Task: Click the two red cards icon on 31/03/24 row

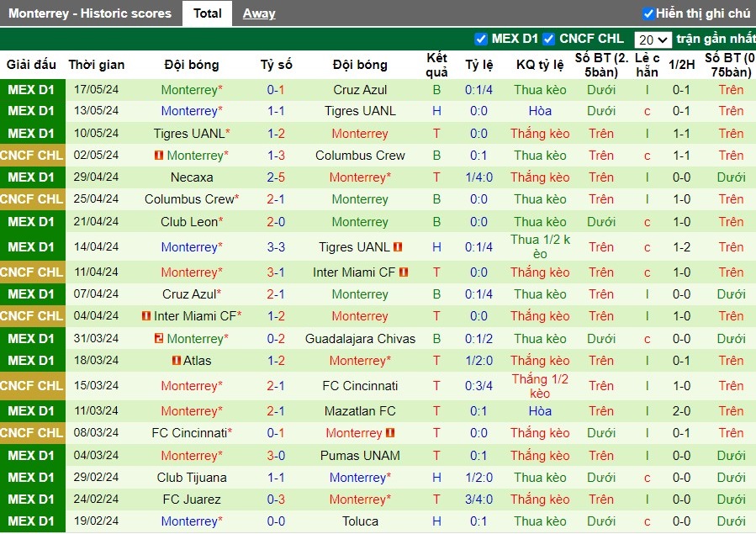Action: [x=159, y=338]
